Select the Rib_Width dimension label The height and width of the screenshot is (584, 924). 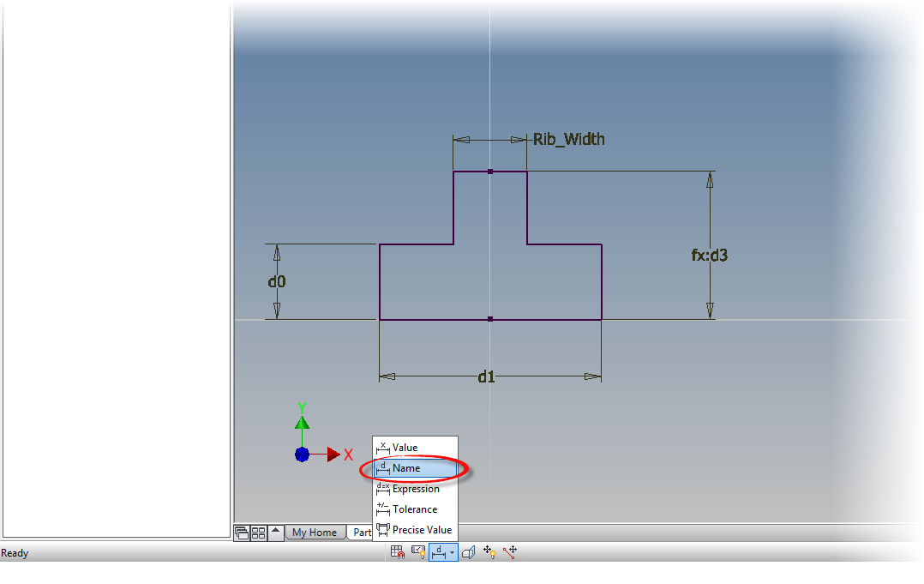pos(568,139)
